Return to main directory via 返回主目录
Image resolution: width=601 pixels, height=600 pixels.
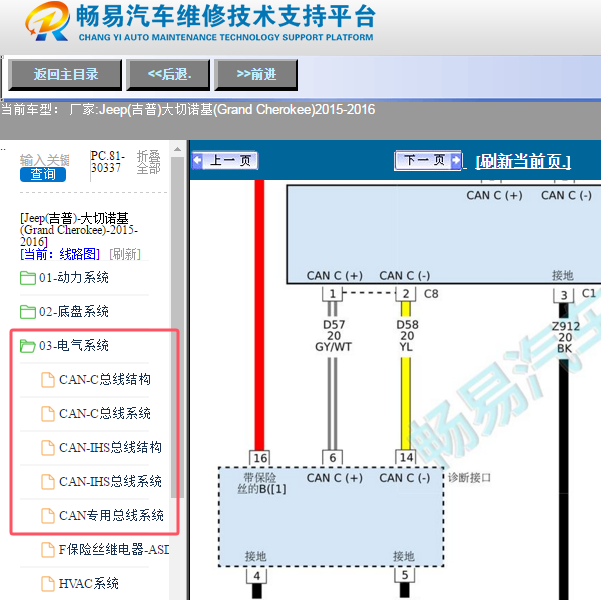65,74
